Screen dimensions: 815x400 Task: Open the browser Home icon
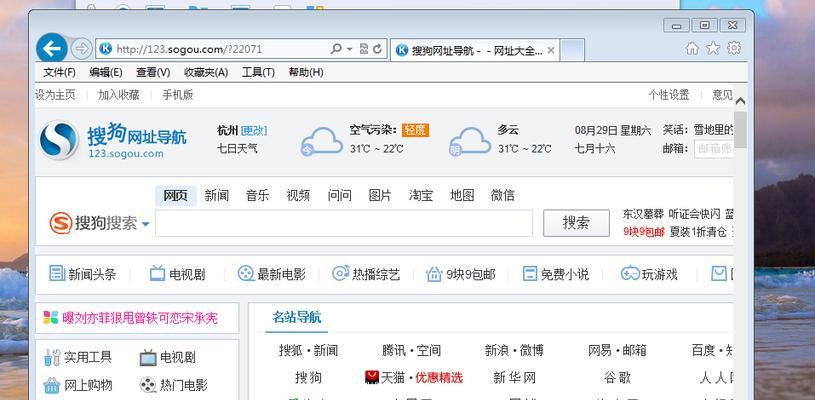pyautogui.click(x=692, y=48)
